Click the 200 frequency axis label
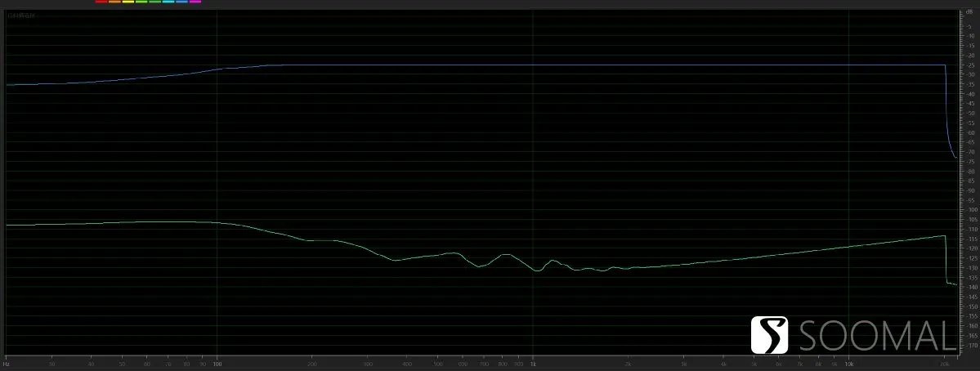980x371 pixels. coord(312,364)
